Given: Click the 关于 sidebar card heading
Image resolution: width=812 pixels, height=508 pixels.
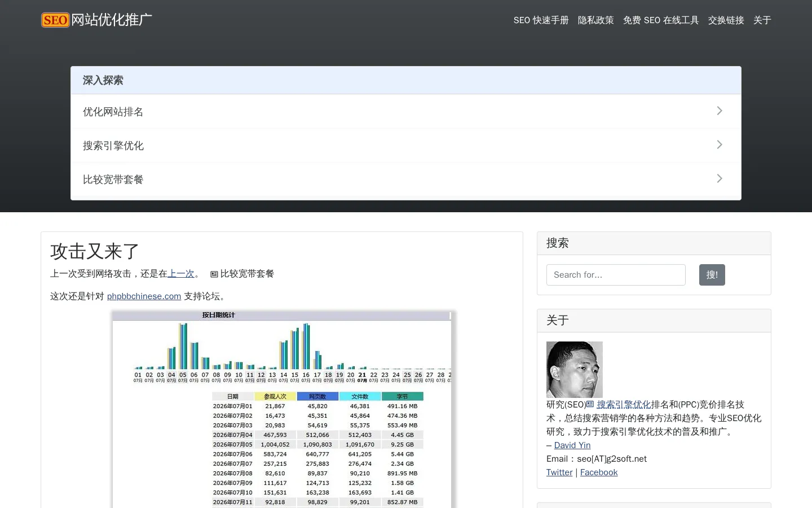Looking at the screenshot, I should 558,321.
